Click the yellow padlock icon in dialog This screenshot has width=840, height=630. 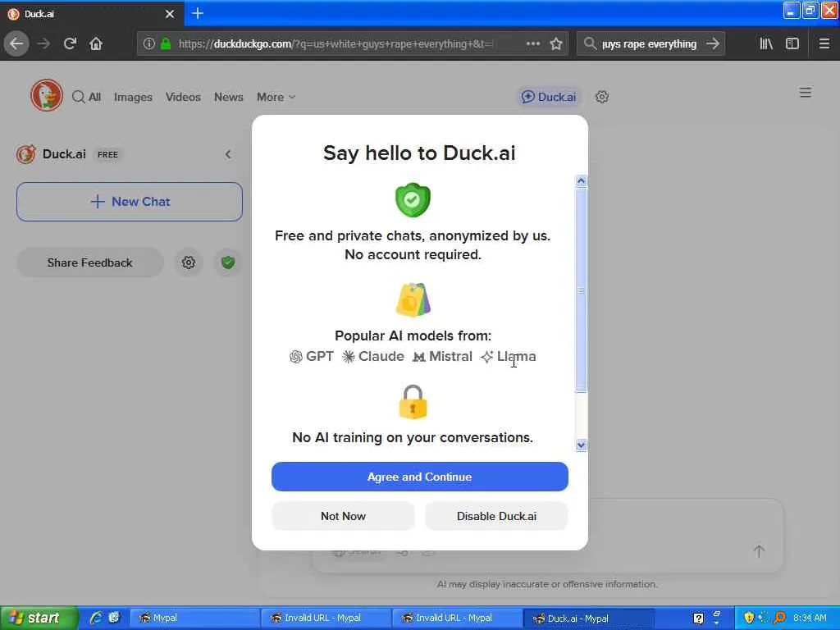point(413,402)
